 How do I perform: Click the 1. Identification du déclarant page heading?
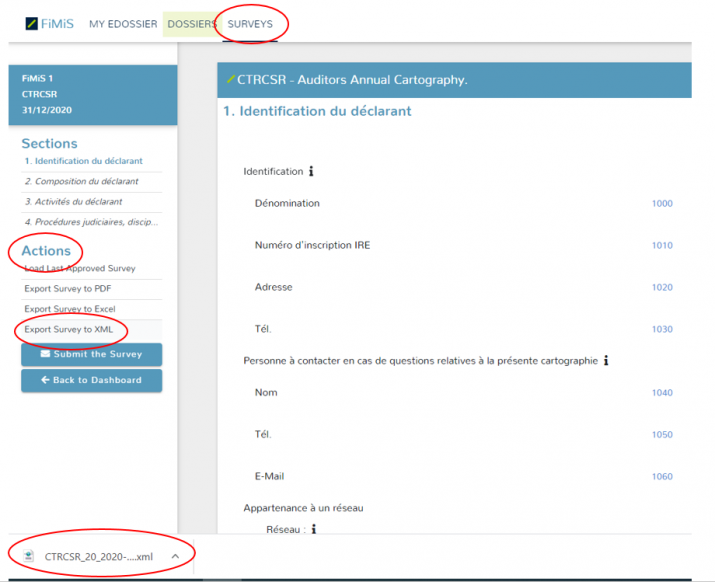coord(317,111)
